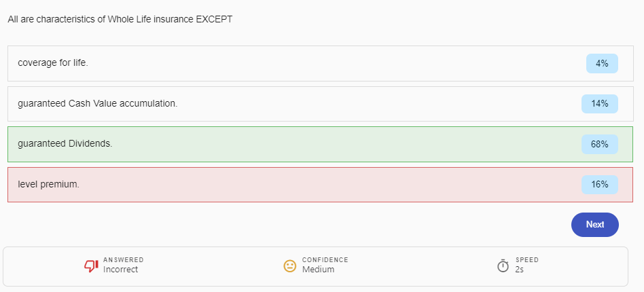Click the 'Medium' confidence value

point(318,270)
